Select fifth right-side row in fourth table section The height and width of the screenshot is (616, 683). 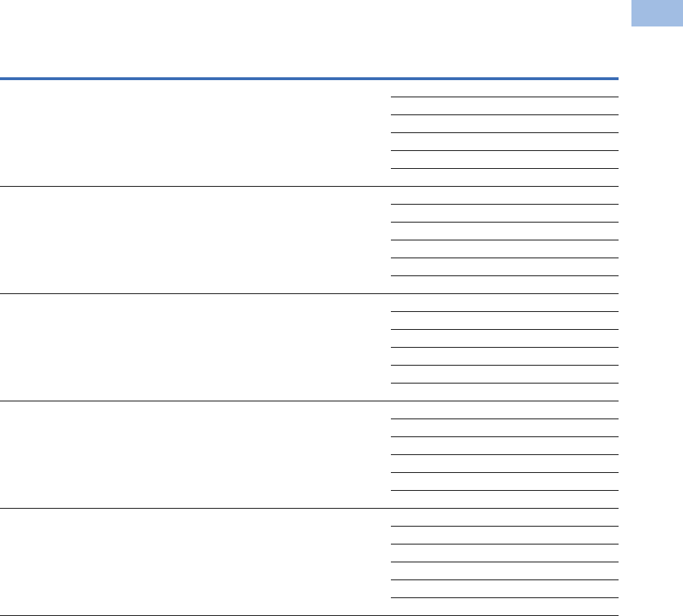pyautogui.click(x=504, y=481)
